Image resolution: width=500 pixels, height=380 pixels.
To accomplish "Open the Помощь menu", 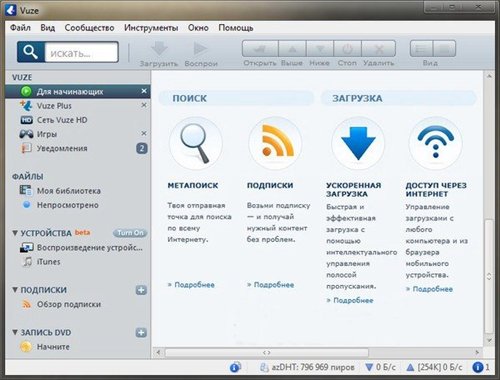I will (x=236, y=28).
